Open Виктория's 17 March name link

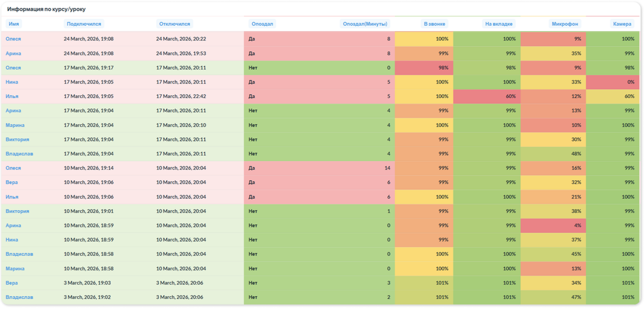pos(17,139)
